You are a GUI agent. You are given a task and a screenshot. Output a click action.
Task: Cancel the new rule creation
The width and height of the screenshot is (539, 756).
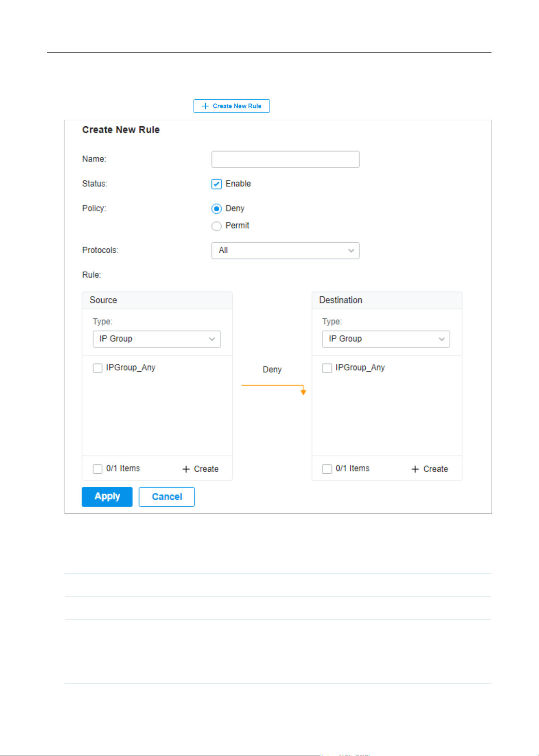tap(167, 497)
